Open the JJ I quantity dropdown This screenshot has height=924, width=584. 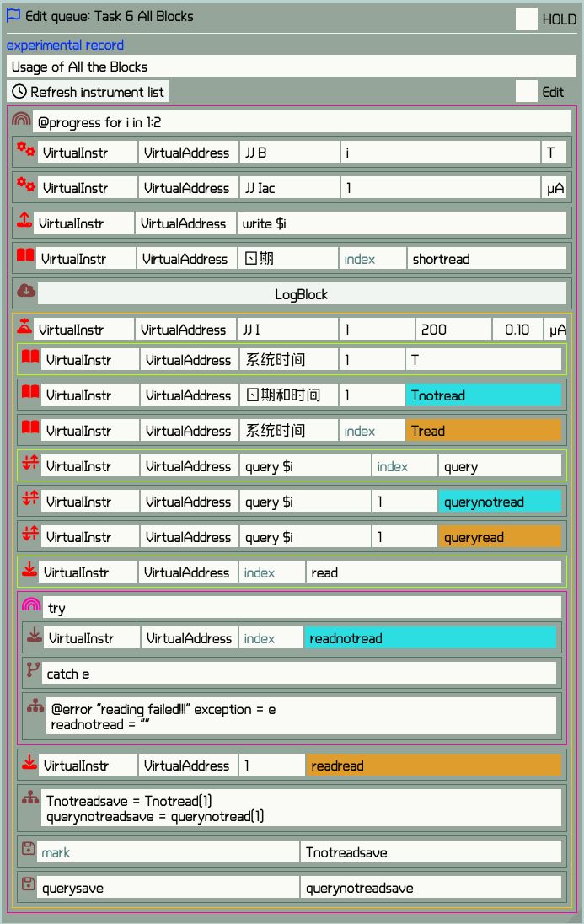(x=287, y=330)
